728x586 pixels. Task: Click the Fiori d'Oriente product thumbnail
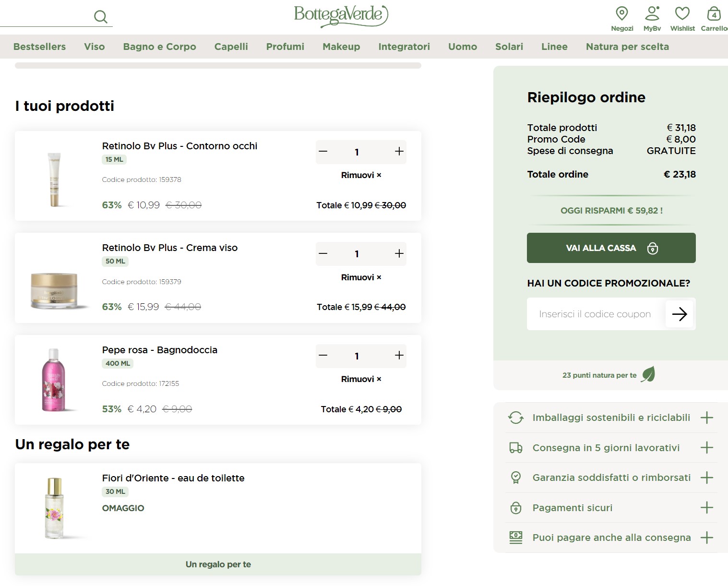click(54, 508)
